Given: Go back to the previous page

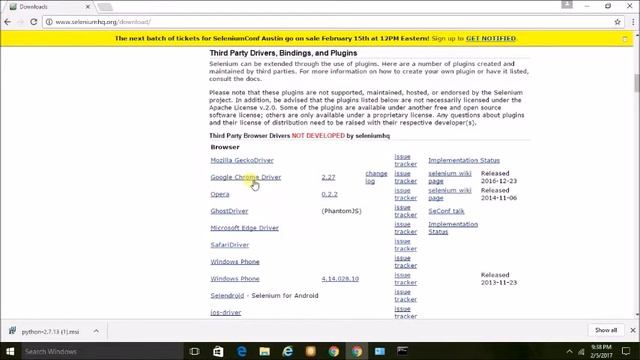Looking at the screenshot, I should point(8,22).
